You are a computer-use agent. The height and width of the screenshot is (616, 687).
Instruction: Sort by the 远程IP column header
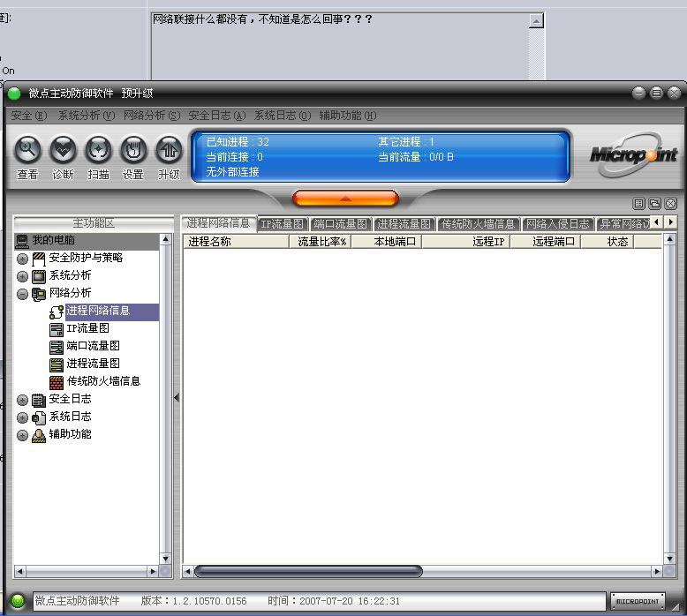pos(466,242)
